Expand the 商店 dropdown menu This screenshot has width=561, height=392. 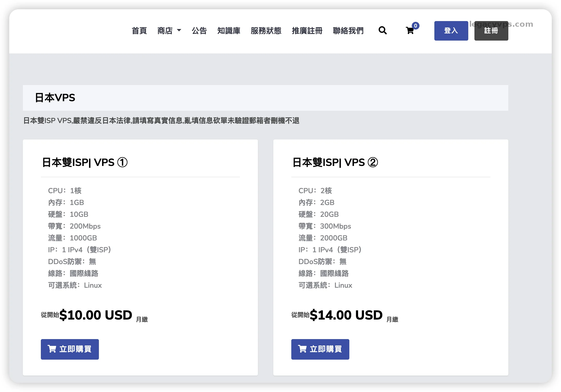coord(169,31)
